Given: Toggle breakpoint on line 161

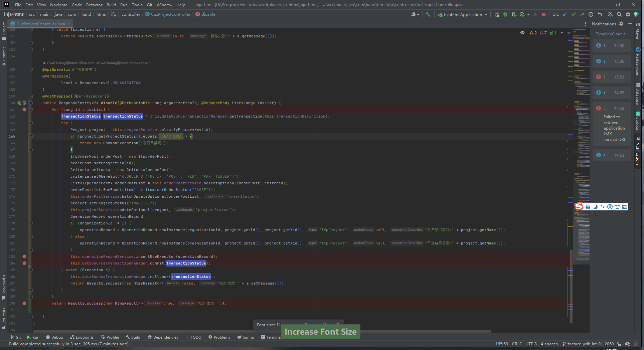Looking at the screenshot, I should (x=24, y=110).
